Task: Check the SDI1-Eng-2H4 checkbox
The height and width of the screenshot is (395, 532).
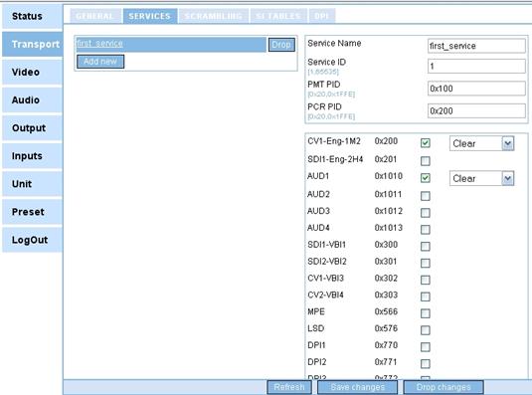Action: pyautogui.click(x=426, y=161)
